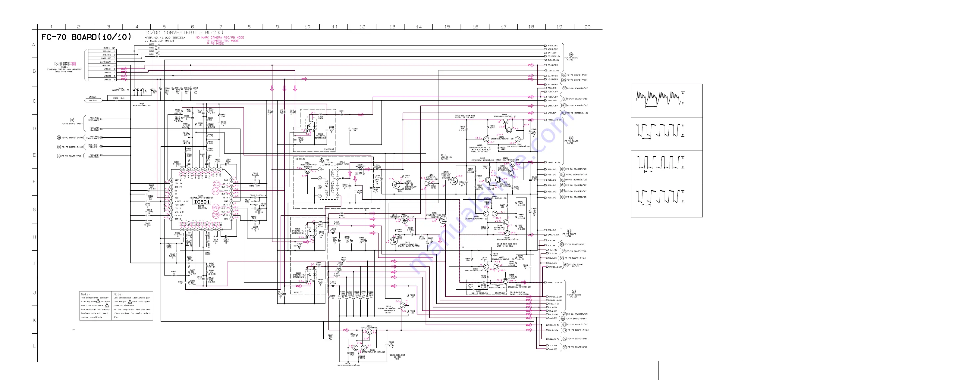Click HI_UNREG output signal label
This screenshot has height=380, width=980.
point(553,79)
